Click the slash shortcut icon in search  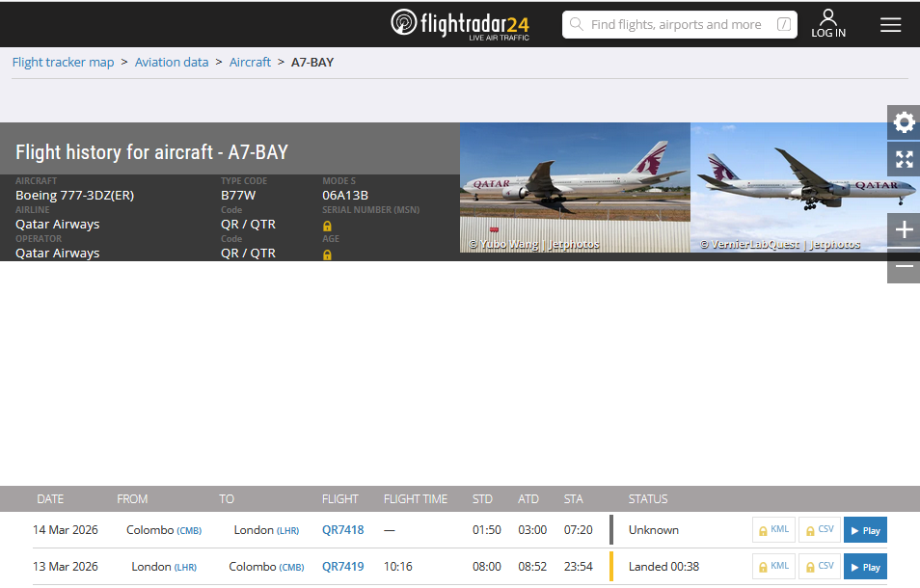pos(784,25)
